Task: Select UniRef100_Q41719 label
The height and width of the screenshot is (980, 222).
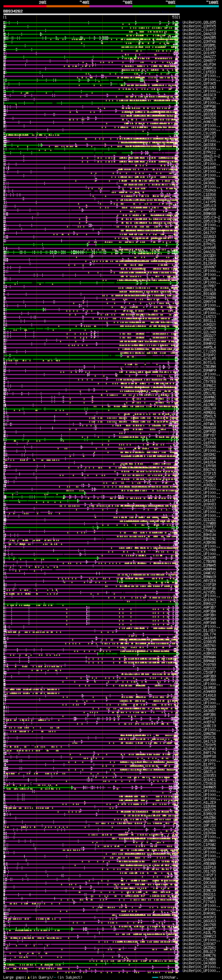Action: click(199, 741)
